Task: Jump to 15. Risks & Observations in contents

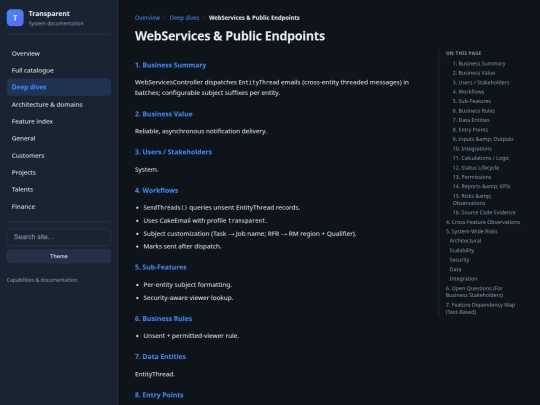Action: [472, 199]
